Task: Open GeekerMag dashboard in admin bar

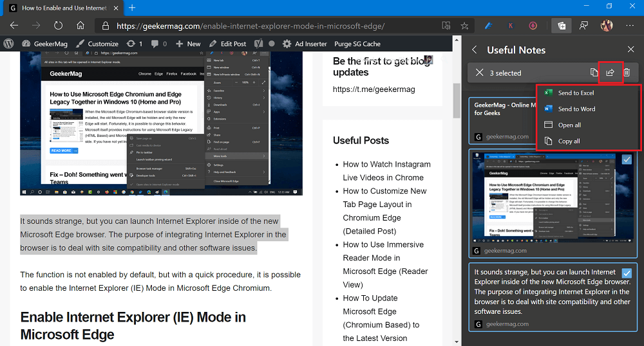Action: tap(44, 44)
